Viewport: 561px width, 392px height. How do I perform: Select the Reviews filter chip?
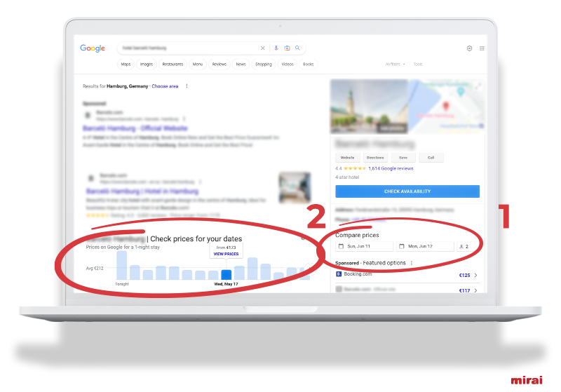(x=219, y=64)
